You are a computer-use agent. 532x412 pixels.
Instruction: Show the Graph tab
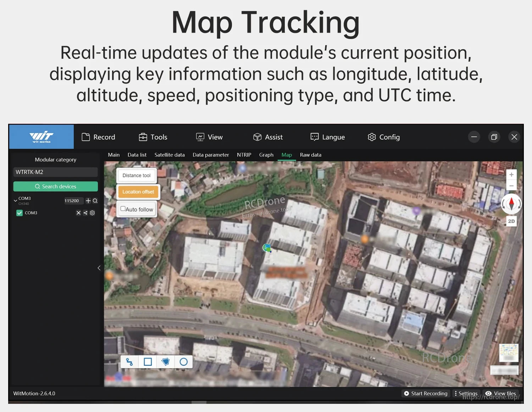266,155
